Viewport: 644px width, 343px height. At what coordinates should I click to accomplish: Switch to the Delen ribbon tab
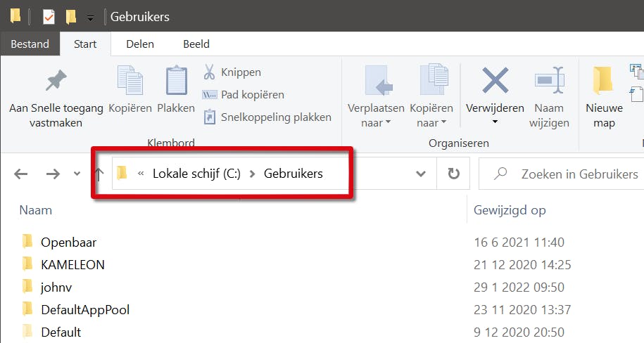pyautogui.click(x=139, y=44)
